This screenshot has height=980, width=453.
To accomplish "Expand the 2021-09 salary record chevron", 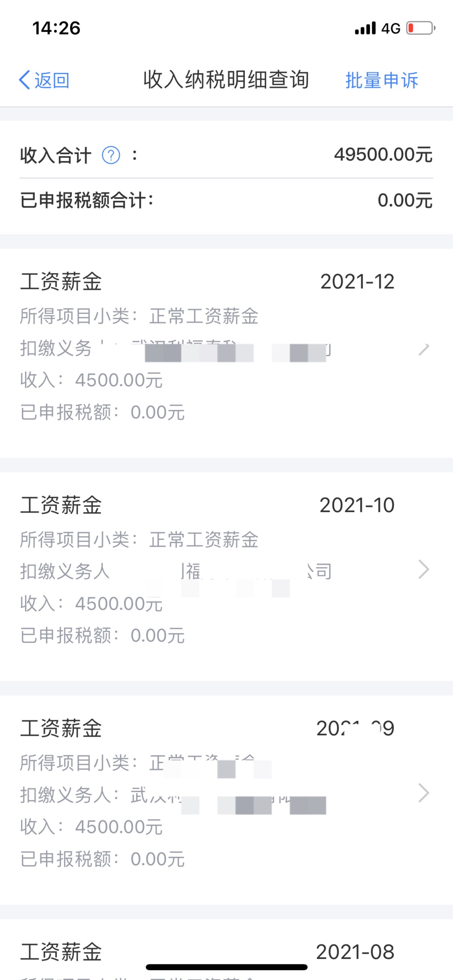I will click(x=424, y=793).
